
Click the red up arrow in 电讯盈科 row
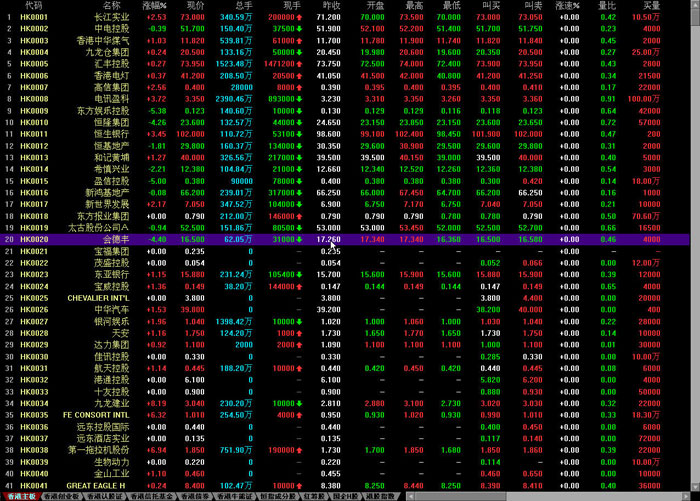pos(299,99)
